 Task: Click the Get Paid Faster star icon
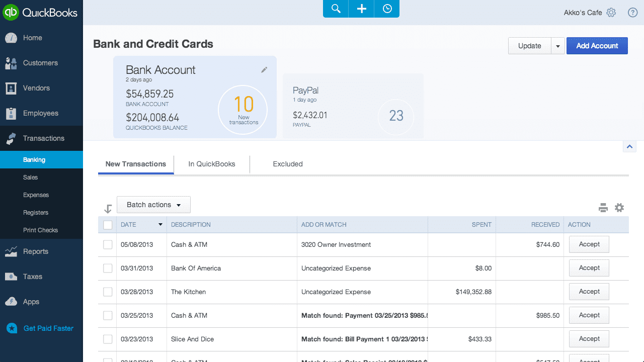(12, 328)
